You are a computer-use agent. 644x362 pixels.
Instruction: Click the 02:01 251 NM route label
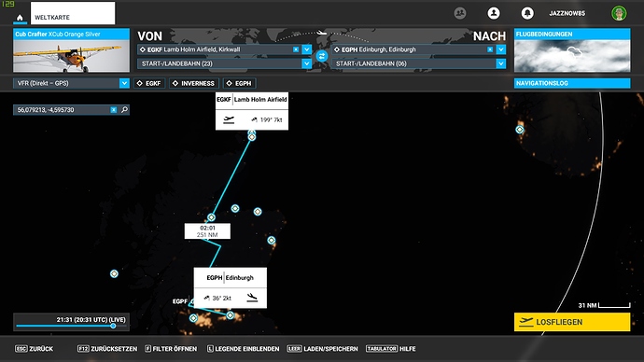(207, 231)
